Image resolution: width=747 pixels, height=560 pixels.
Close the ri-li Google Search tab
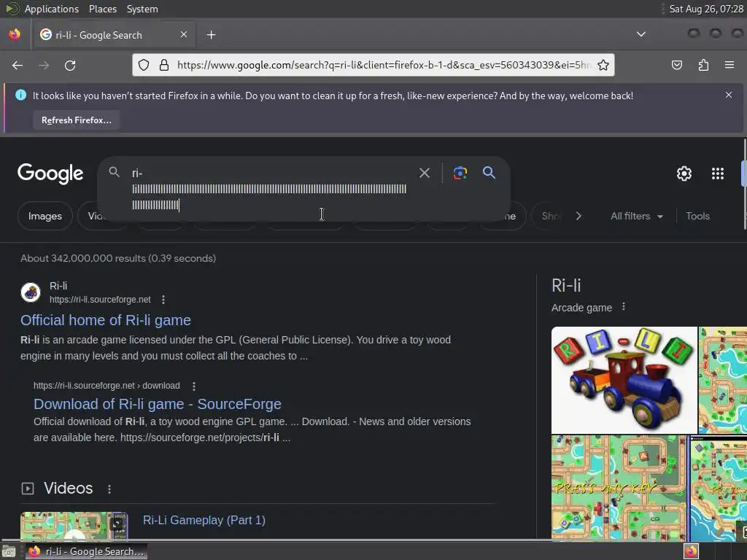point(184,34)
